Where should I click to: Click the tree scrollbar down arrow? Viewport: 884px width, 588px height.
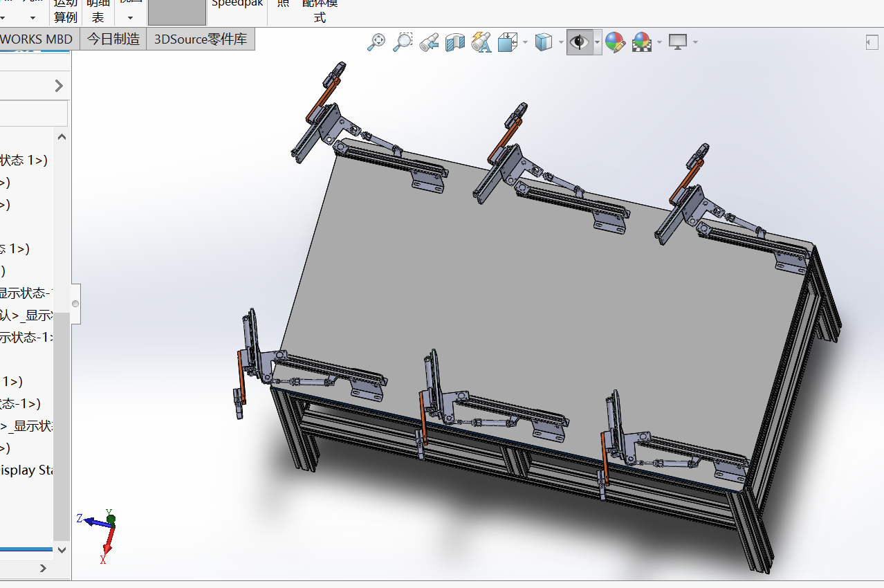tap(62, 549)
